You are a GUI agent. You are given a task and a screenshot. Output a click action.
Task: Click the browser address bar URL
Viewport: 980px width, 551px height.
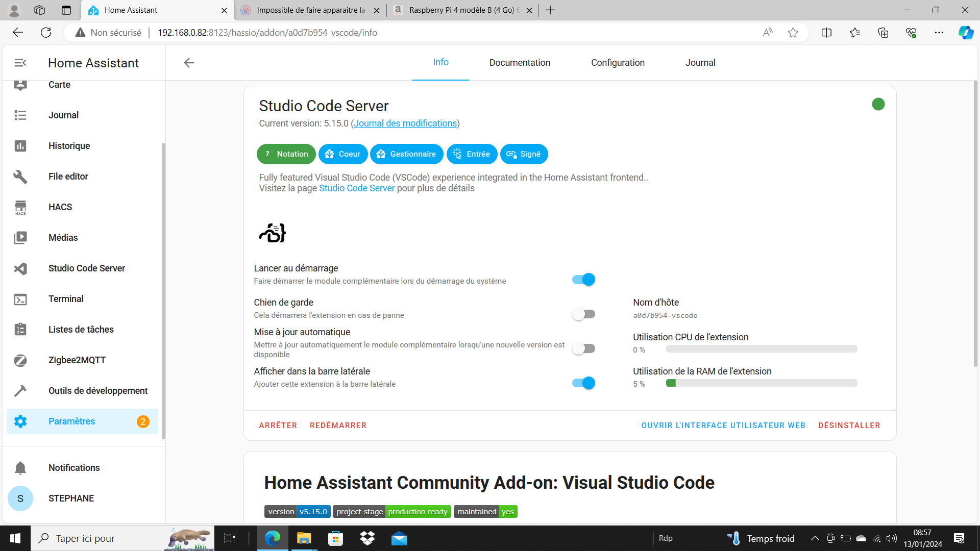click(x=267, y=33)
